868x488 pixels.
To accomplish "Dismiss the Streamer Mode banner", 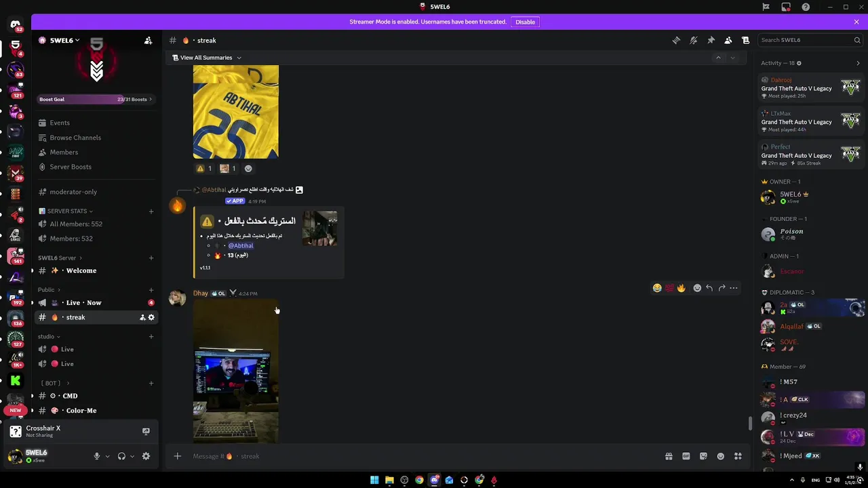I will pyautogui.click(x=856, y=22).
